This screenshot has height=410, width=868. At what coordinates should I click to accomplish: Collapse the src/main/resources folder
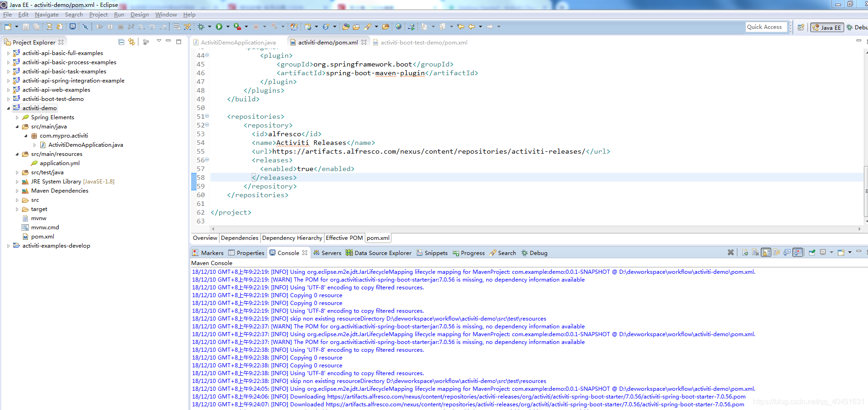coord(17,154)
